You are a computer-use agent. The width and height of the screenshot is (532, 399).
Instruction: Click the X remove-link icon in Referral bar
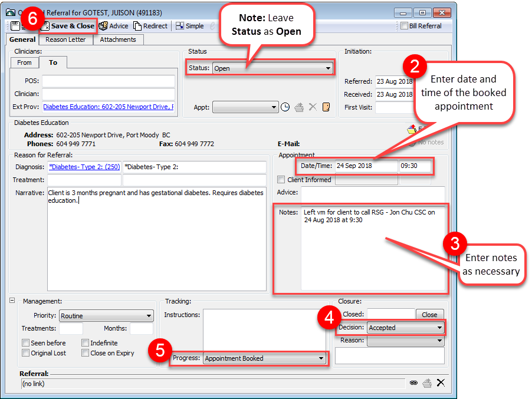[440, 383]
